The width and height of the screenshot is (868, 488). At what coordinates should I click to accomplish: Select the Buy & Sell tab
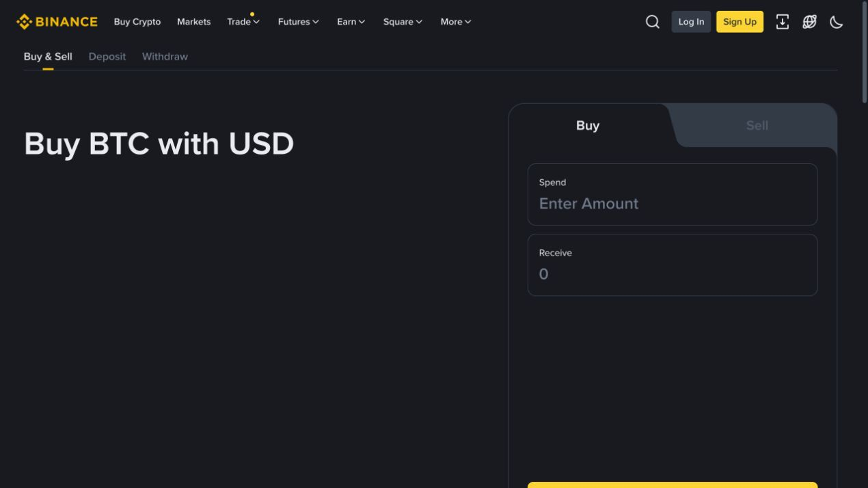pos(48,57)
